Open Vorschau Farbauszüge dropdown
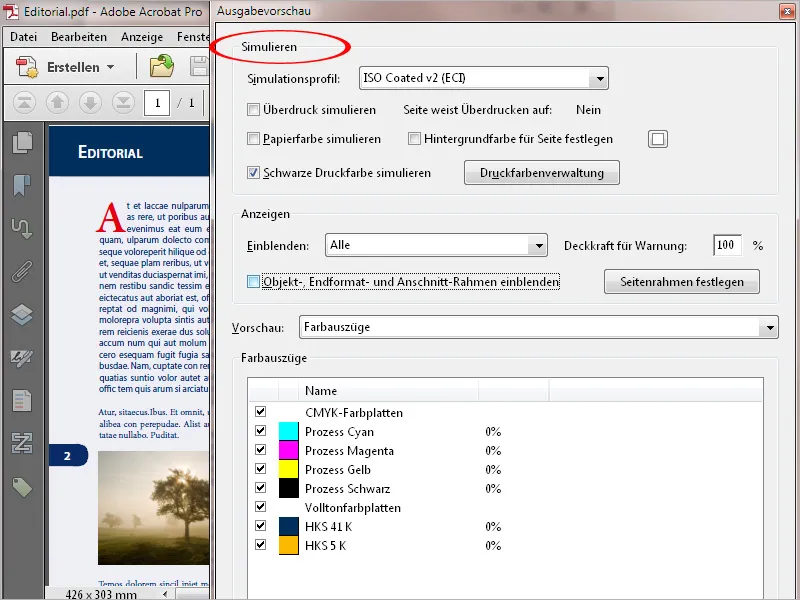This screenshot has width=800, height=600. [x=539, y=327]
